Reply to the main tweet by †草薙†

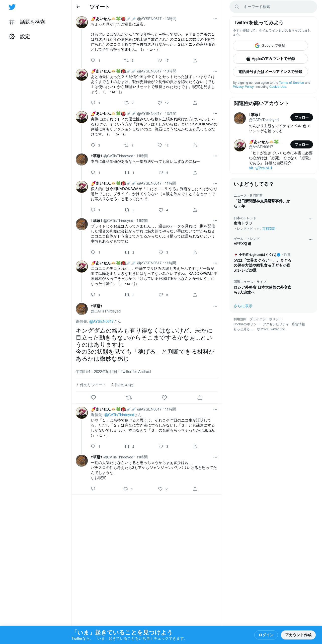(x=93, y=397)
